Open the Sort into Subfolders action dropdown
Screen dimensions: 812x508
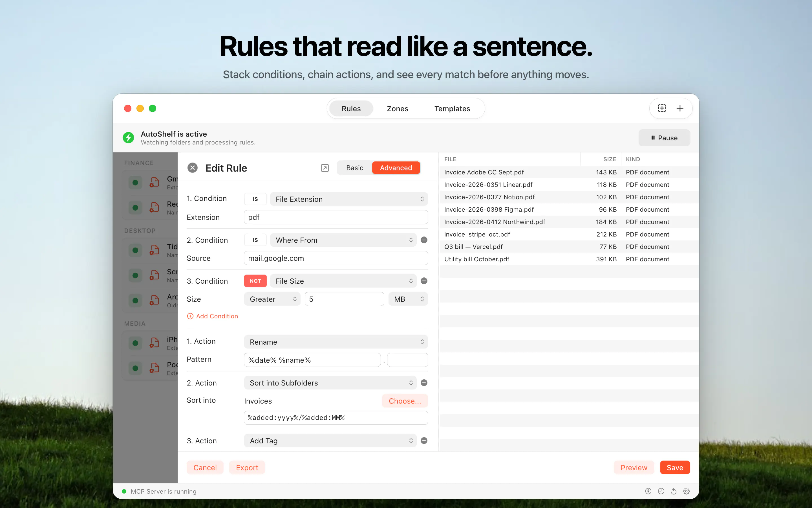[x=330, y=383]
